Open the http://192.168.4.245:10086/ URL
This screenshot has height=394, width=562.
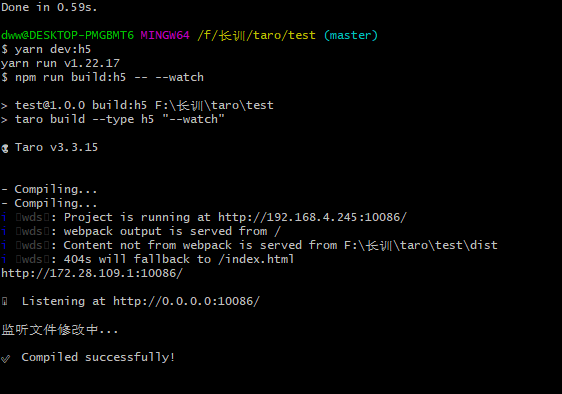point(312,217)
